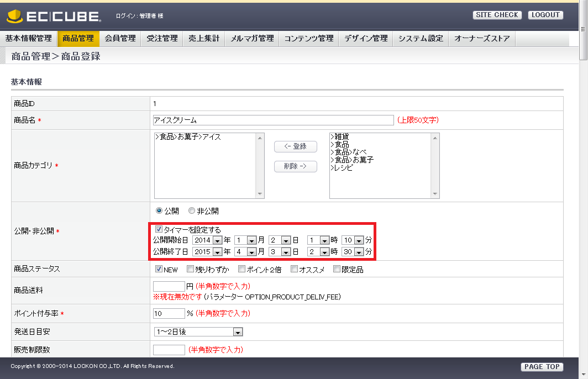Click the PAGE TOP button

point(542,367)
